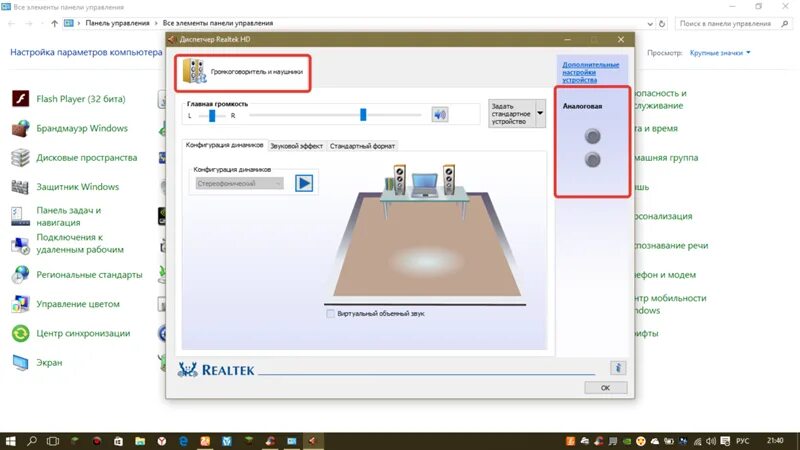Launch Microsoft Edge from taskbar
Image resolution: width=800 pixels, height=450 pixels.
(183, 441)
